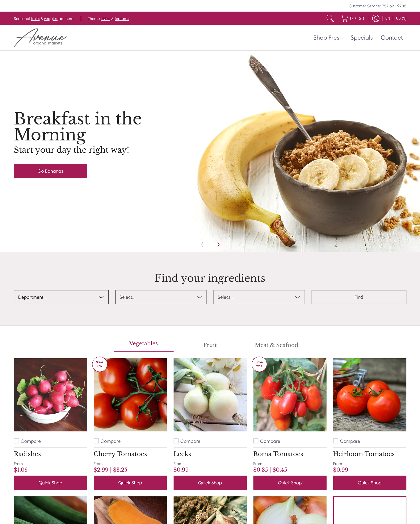Click the Find button to search ingredients
Screen dimensions: 420x524
(359, 297)
